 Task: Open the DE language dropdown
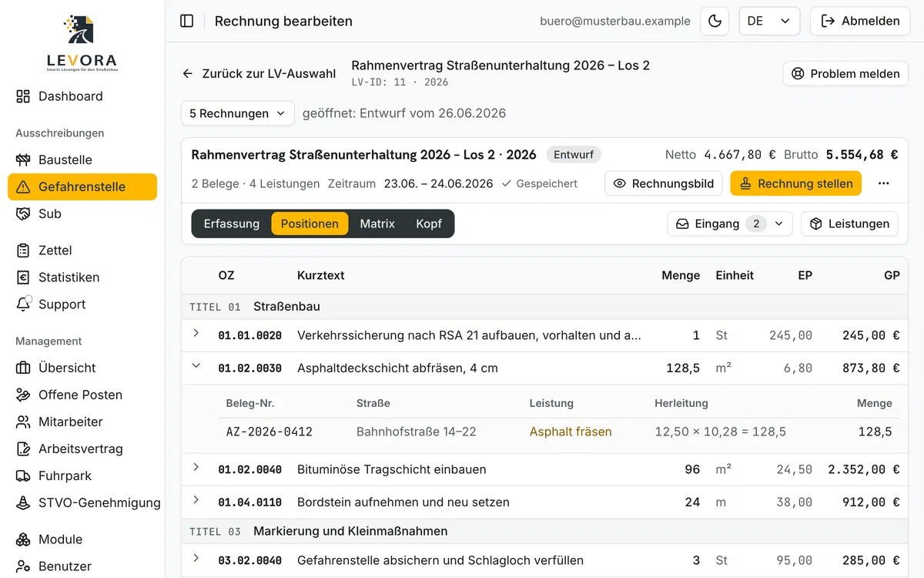tap(769, 21)
